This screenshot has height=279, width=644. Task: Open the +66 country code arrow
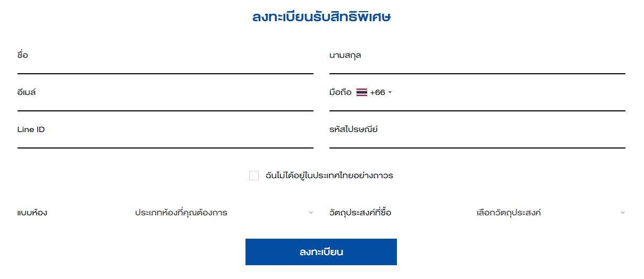click(390, 92)
